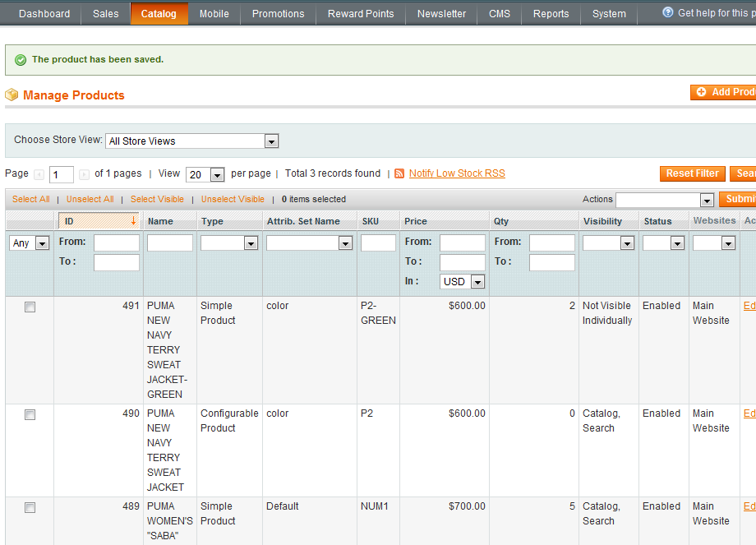Click the Search button
756x545 pixels.
pos(744,173)
